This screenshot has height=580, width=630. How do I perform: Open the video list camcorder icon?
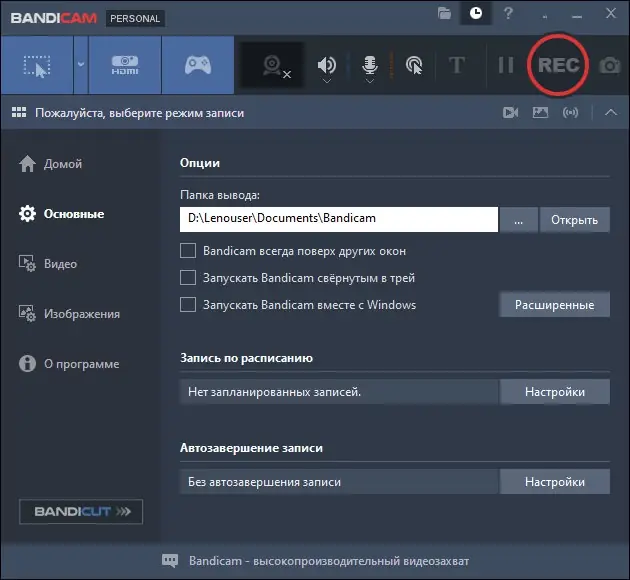click(x=510, y=112)
